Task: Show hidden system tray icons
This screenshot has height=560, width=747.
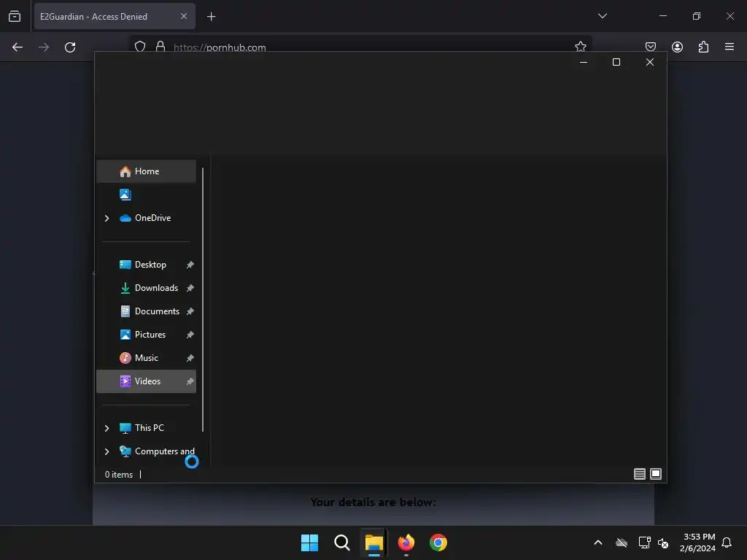Action: click(598, 542)
